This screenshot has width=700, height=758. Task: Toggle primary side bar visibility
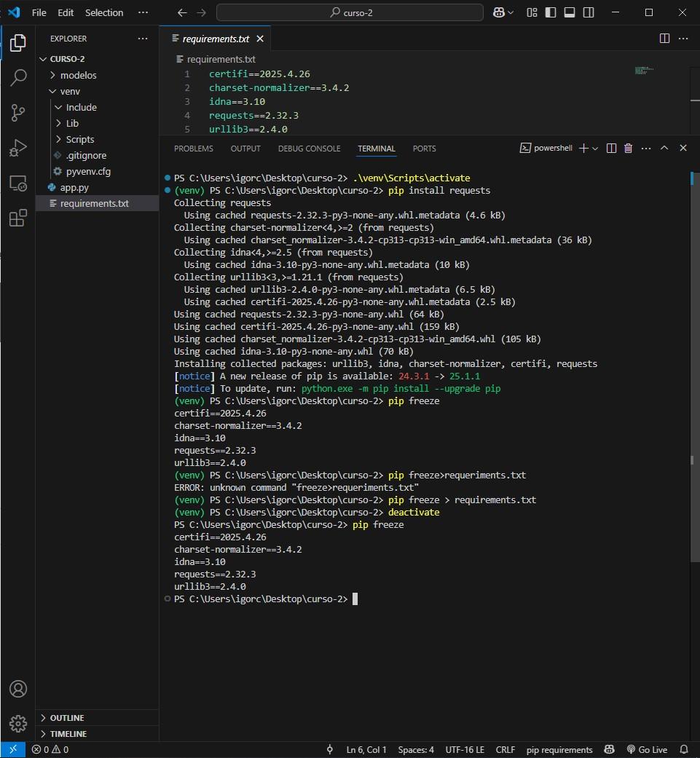(x=551, y=12)
